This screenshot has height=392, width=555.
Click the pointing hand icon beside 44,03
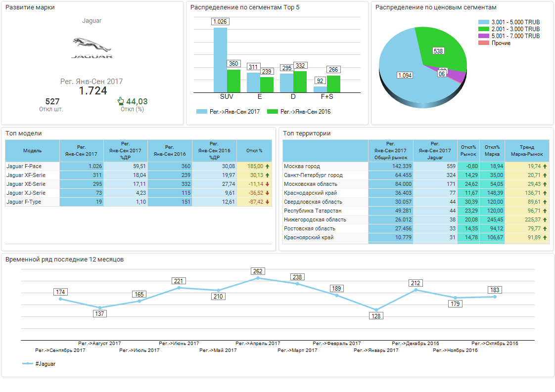tap(120, 101)
